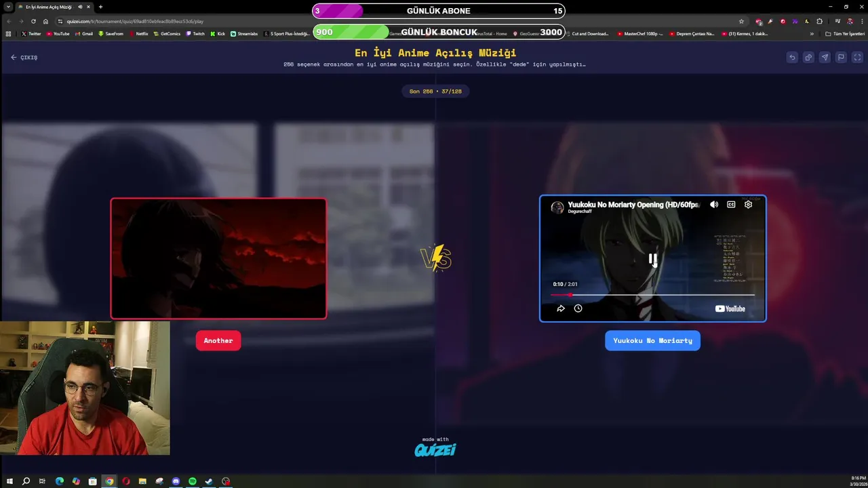Open Microsoft Edge from taskbar

pos(59,481)
